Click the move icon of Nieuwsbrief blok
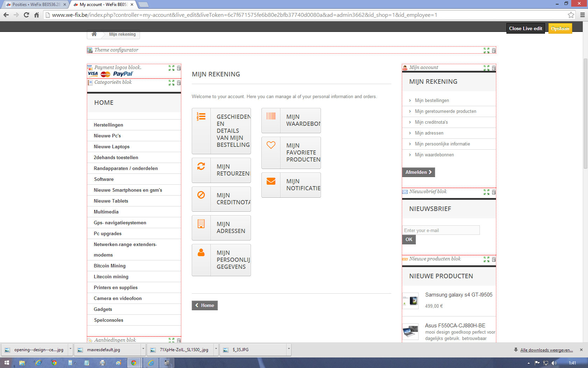588x368 pixels. tap(486, 192)
